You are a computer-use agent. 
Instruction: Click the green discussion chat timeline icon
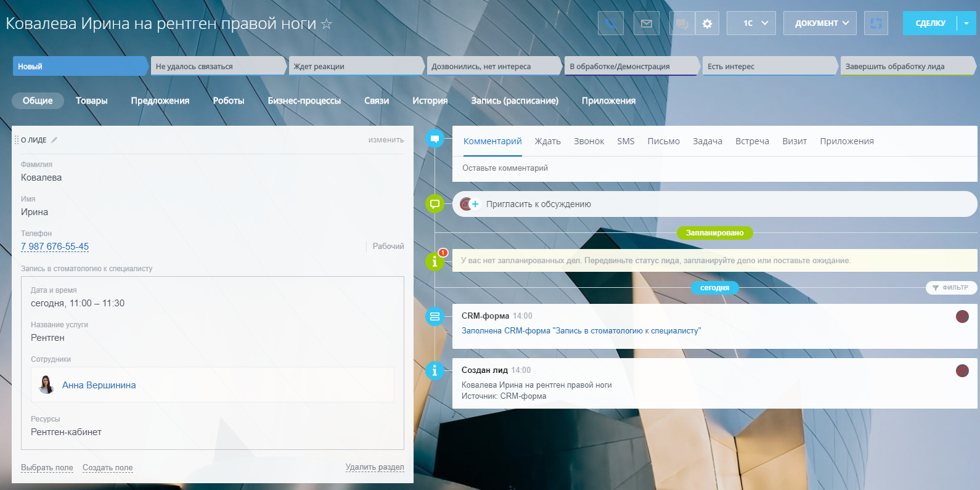[x=435, y=203]
